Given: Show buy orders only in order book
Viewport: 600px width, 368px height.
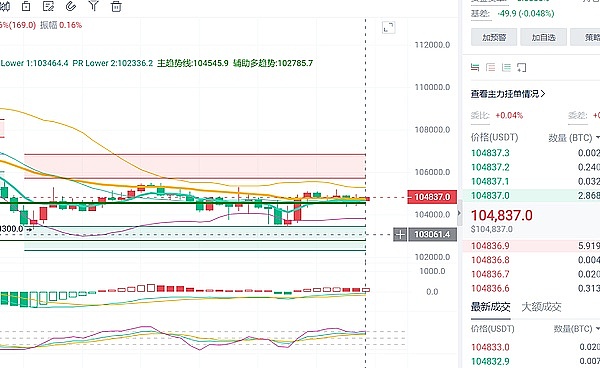Looking at the screenshot, I should [x=506, y=68].
